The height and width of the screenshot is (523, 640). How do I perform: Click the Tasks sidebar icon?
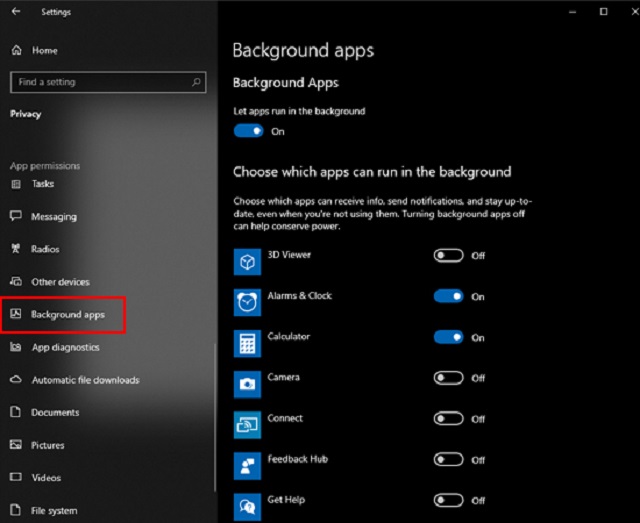tap(16, 184)
